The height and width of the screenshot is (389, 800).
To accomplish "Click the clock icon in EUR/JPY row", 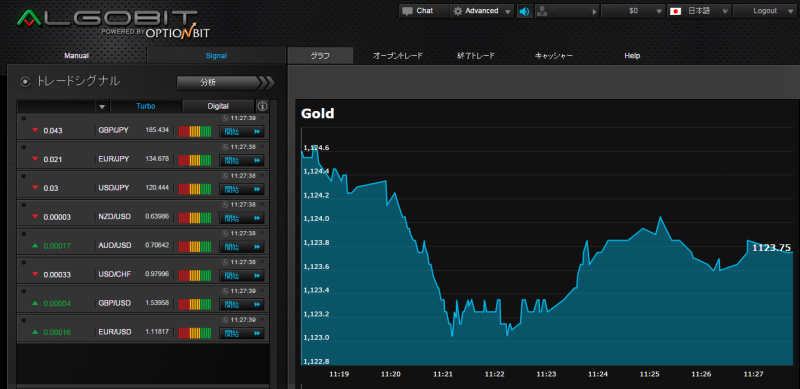I will tap(225, 147).
